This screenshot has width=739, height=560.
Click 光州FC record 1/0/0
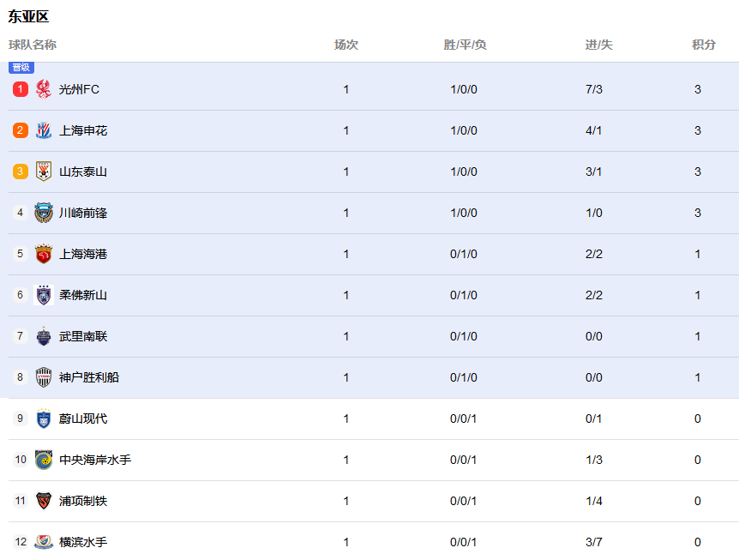click(x=464, y=89)
